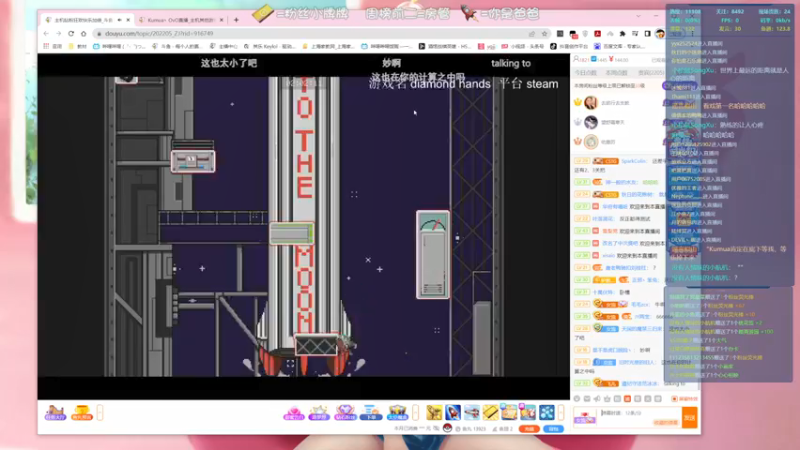
Task: Bookmark this page with the star icon
Action: (x=544, y=34)
